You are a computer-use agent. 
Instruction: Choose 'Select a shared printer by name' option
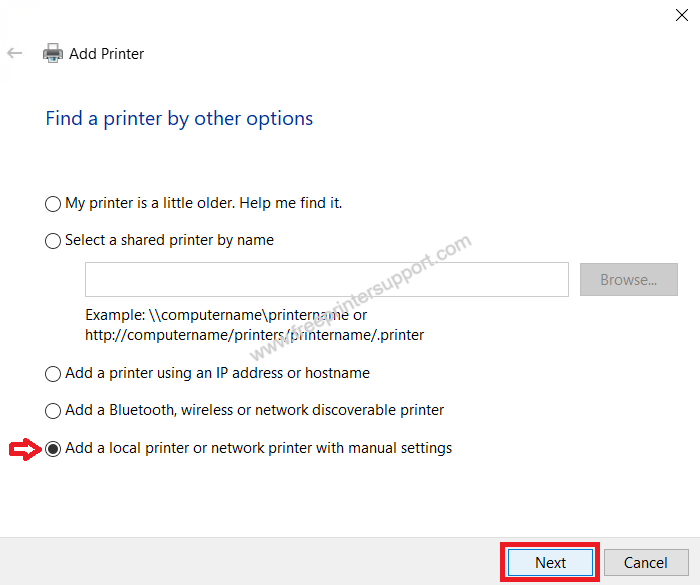[x=53, y=241]
